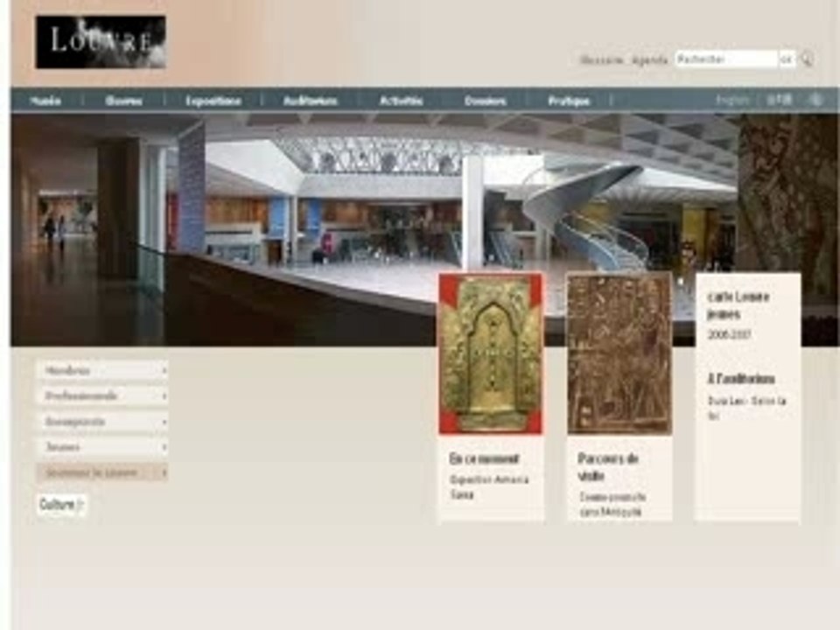Click the magnifier icon beside the OK button

tap(808, 59)
